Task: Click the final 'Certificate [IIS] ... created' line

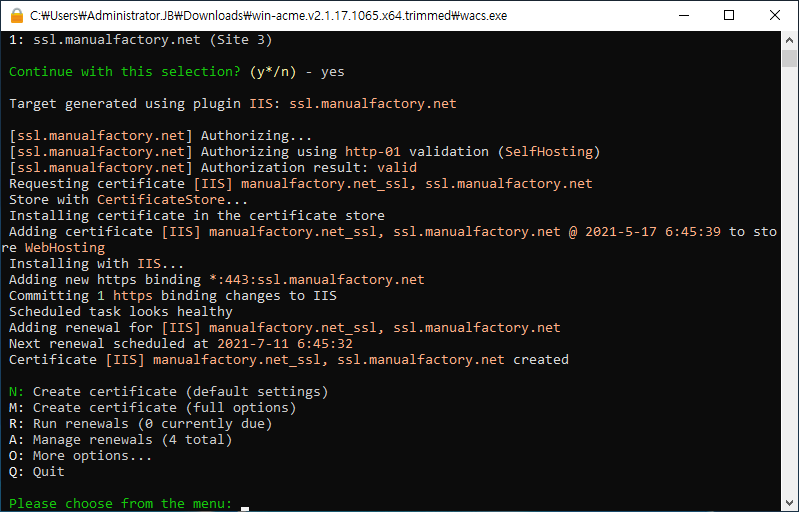Action: point(289,360)
